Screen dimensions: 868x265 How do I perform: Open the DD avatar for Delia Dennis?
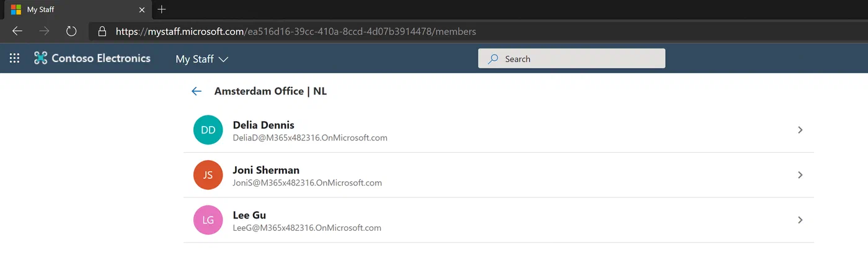(x=208, y=130)
